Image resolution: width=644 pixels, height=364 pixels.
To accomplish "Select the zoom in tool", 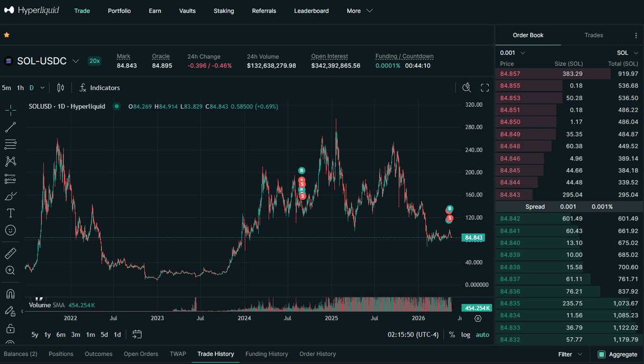I will point(10,271).
